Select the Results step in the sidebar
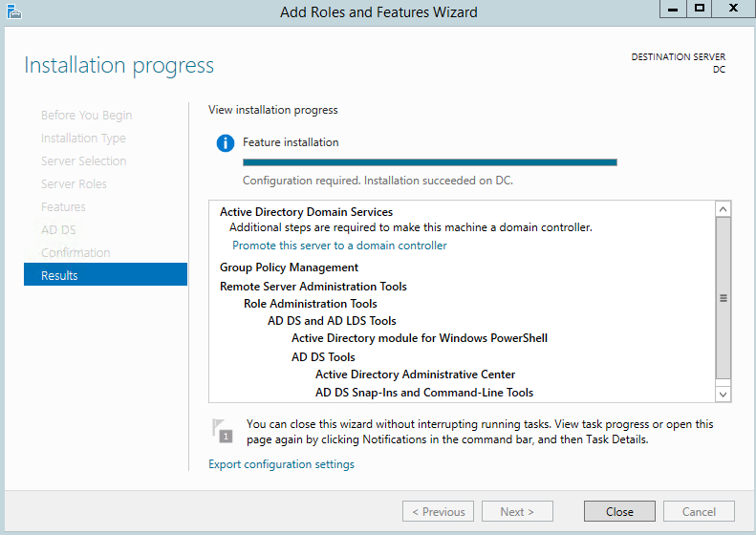The image size is (756, 535). point(105,275)
